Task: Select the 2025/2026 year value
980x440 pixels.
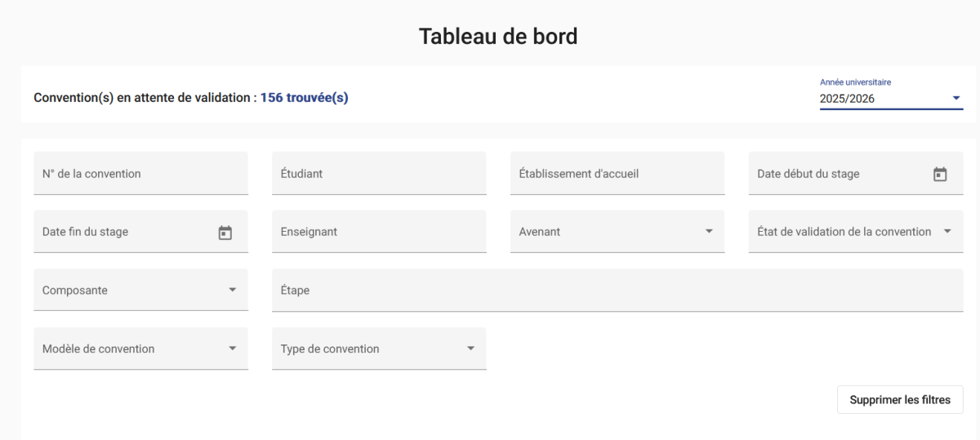Action: pyautogui.click(x=847, y=99)
